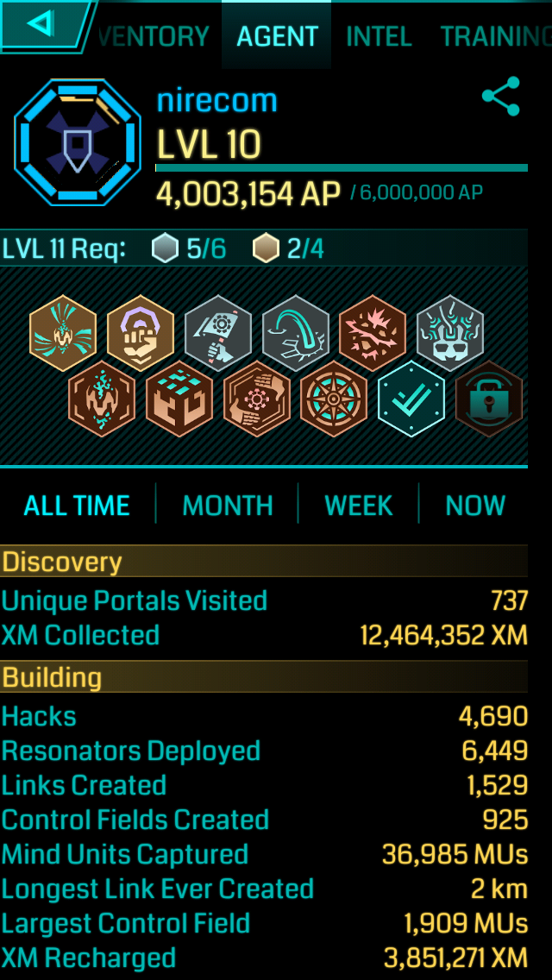
Task: Open the pixelated cube bronze badge
Action: click(179, 399)
